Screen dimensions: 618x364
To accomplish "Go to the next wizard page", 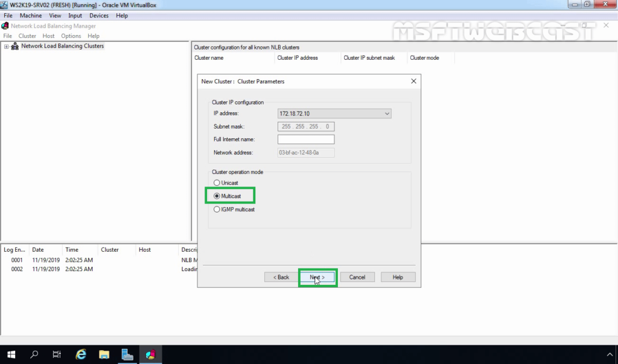I will tap(317, 277).
